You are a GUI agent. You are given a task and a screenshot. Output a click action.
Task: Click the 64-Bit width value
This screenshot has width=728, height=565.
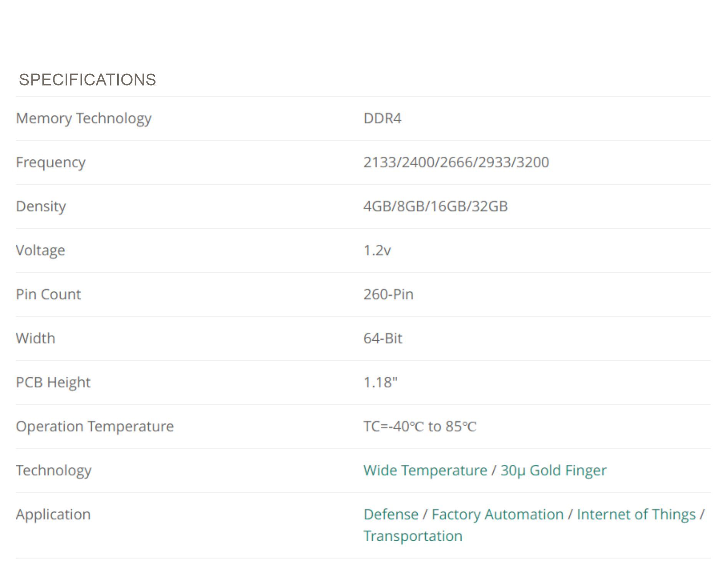tap(383, 338)
